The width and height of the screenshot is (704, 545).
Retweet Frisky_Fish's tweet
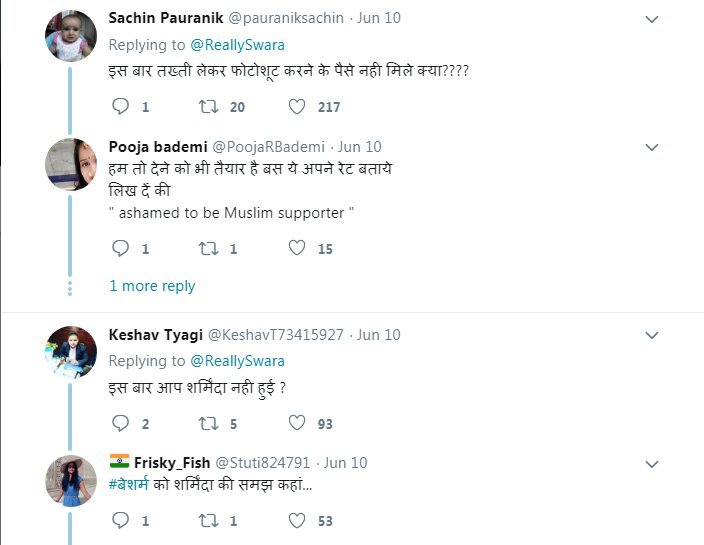coord(209,521)
